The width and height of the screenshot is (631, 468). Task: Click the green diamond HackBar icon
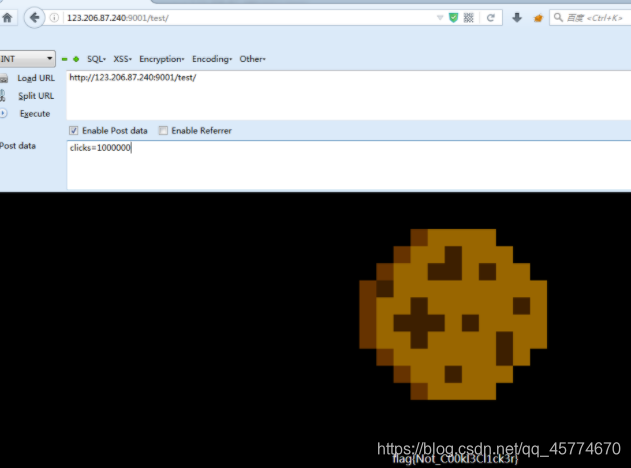click(x=76, y=59)
